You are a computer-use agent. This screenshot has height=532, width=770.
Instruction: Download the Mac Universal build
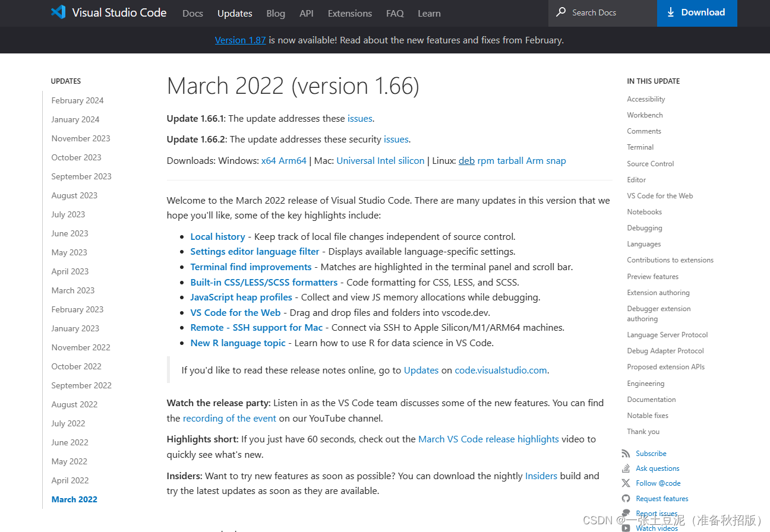[x=356, y=161]
